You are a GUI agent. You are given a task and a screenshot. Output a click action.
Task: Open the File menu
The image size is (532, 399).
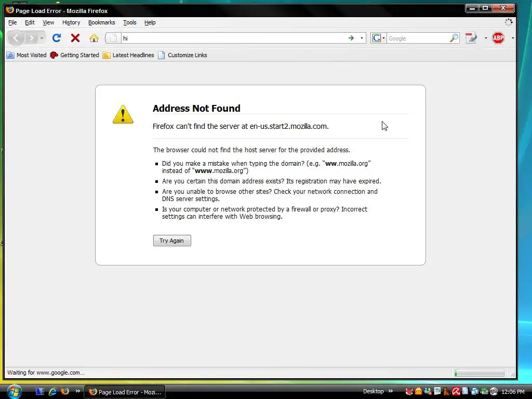tap(12, 22)
